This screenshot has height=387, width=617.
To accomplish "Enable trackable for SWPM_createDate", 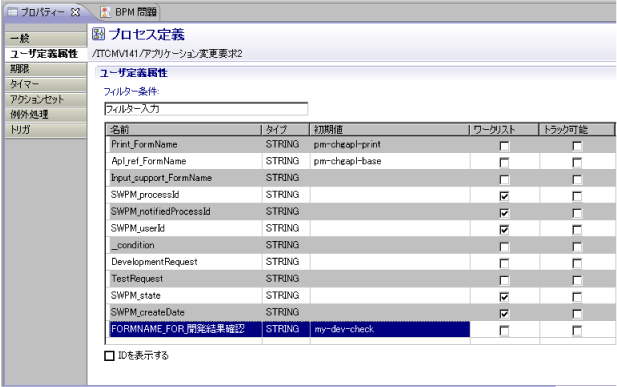I will click(577, 314).
